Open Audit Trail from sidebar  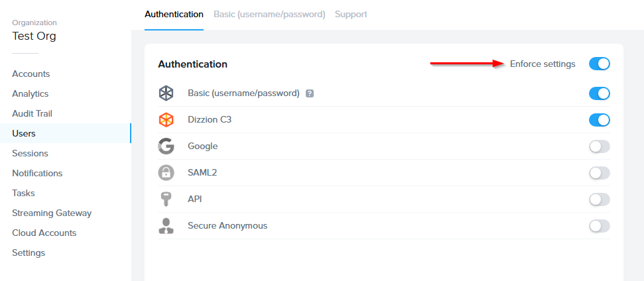(x=32, y=113)
